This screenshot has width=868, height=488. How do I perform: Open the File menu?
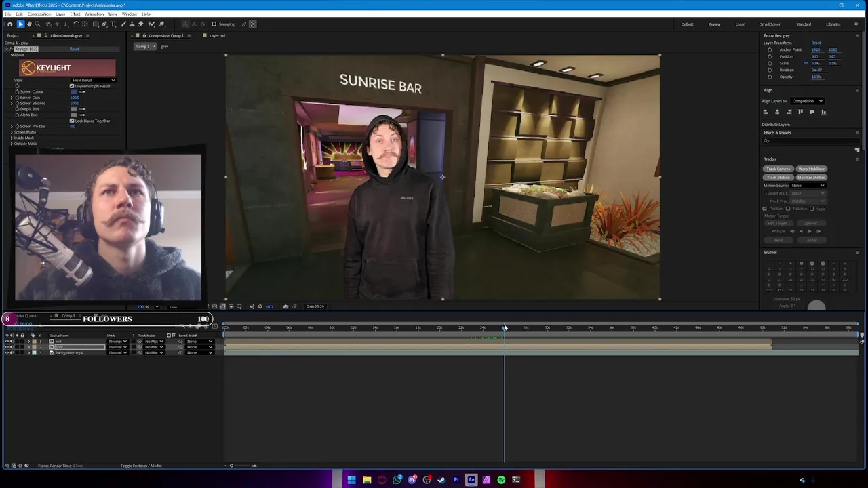[x=8, y=14]
